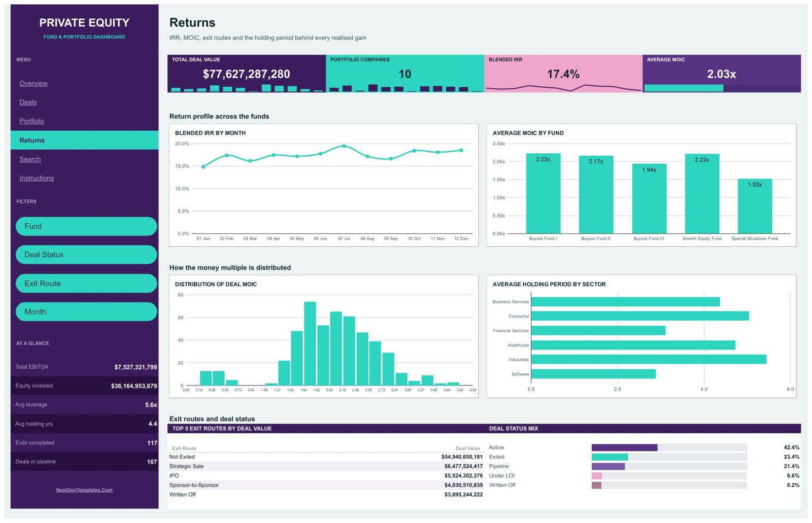
Task: Click the Deal Value column header
Action: pos(468,448)
